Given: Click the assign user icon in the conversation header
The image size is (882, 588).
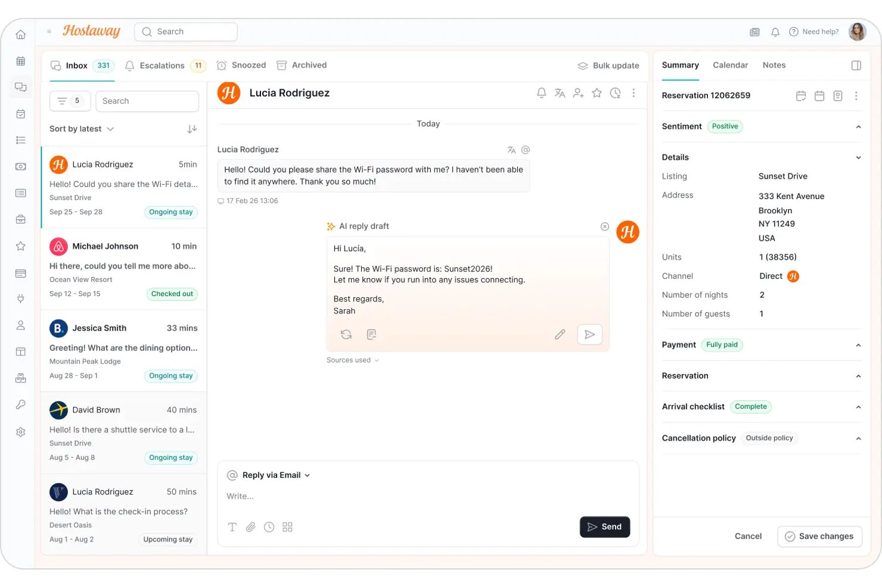Looking at the screenshot, I should pyautogui.click(x=578, y=93).
